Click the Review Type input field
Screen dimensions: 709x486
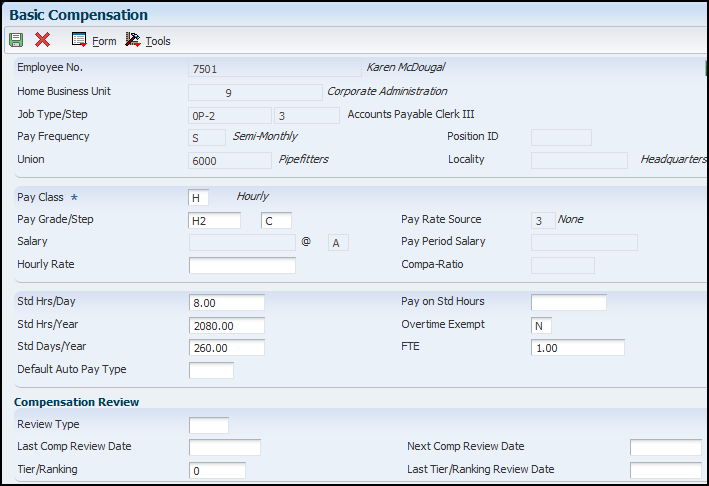tap(209, 425)
